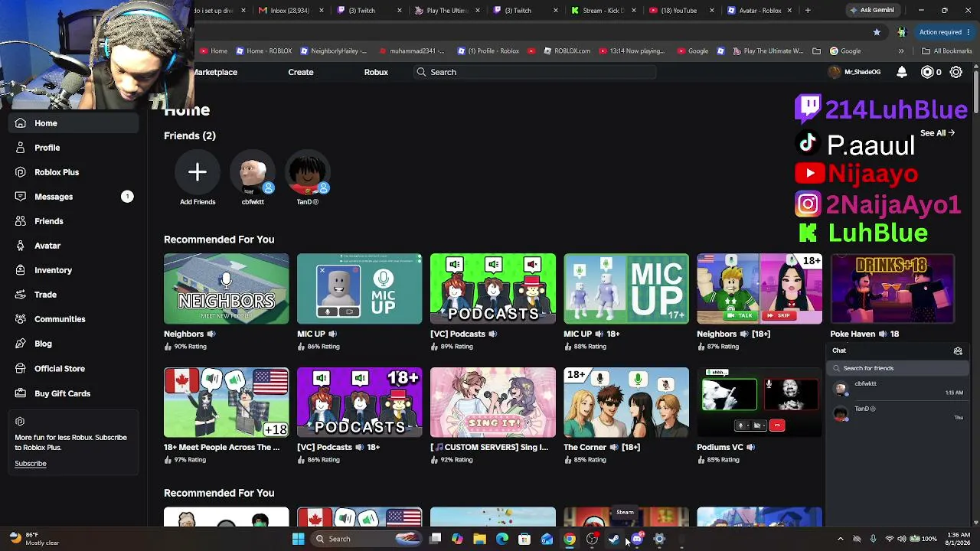
Task: Open The Corner [18+] game thumbnail
Action: [x=626, y=403]
